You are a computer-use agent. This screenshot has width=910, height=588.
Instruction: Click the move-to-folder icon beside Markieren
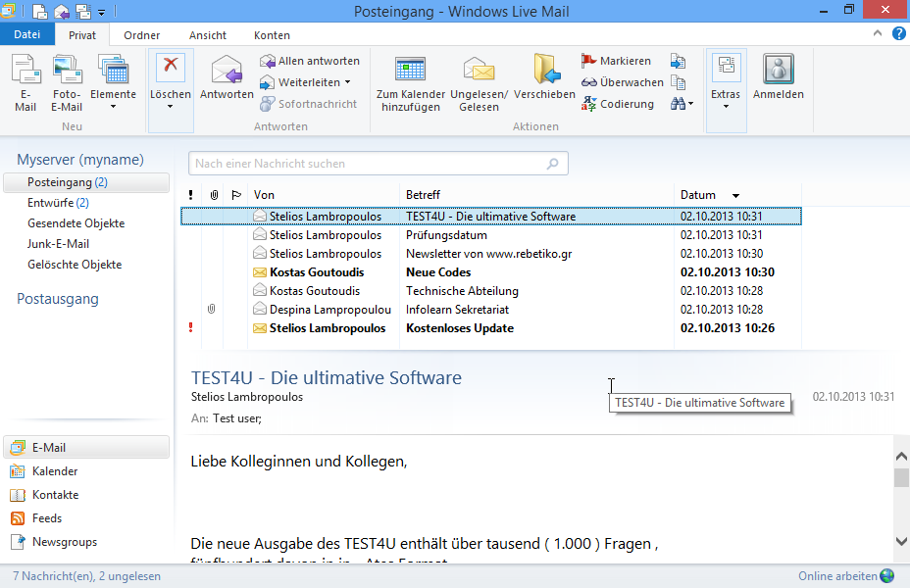point(678,61)
